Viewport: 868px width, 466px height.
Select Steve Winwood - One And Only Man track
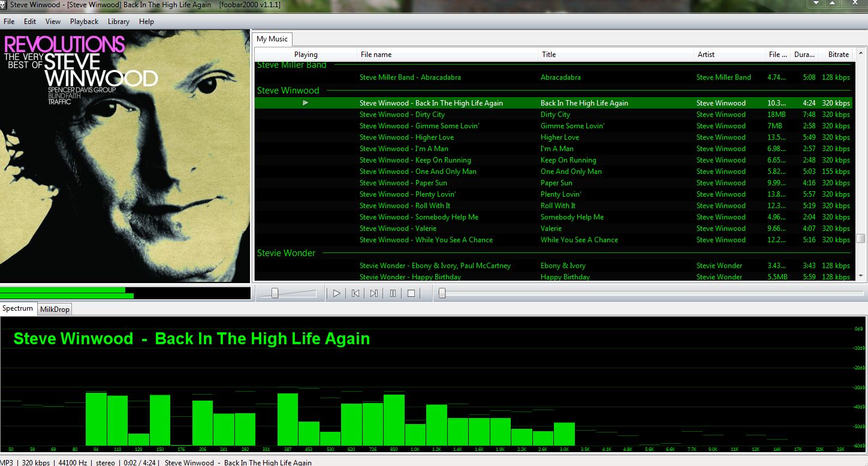(x=553, y=172)
